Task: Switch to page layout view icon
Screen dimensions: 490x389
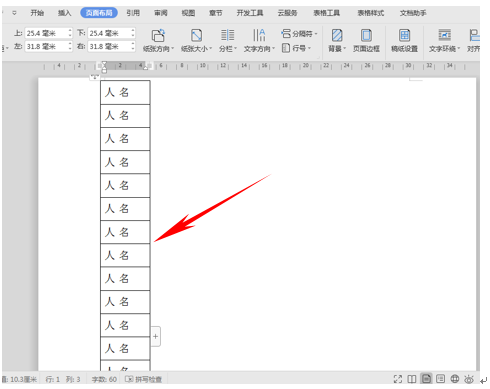Action: click(426, 379)
